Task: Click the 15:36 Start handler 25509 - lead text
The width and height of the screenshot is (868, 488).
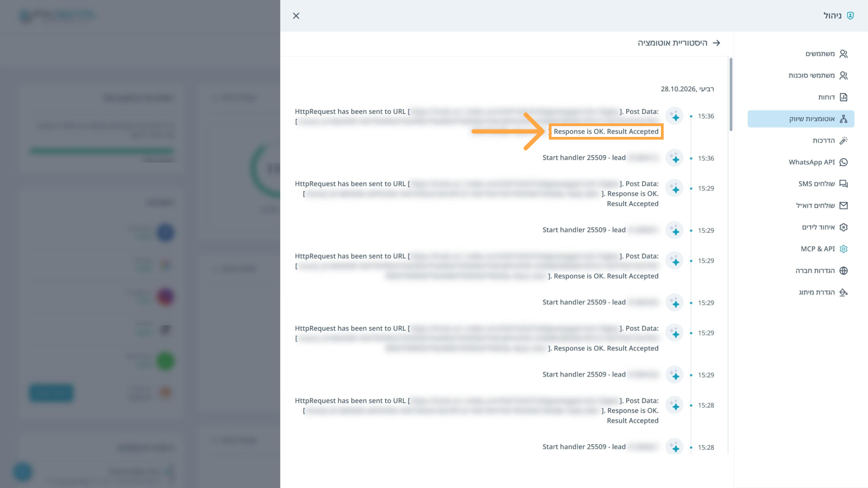Action: pos(584,158)
